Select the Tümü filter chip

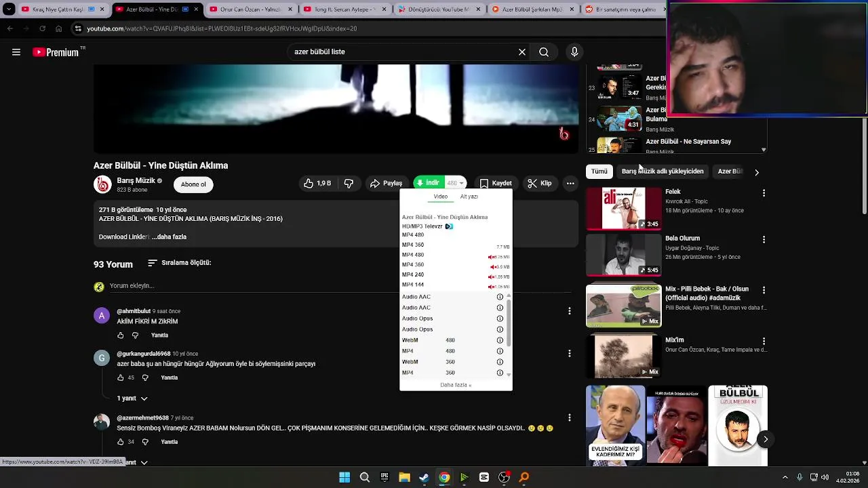599,171
